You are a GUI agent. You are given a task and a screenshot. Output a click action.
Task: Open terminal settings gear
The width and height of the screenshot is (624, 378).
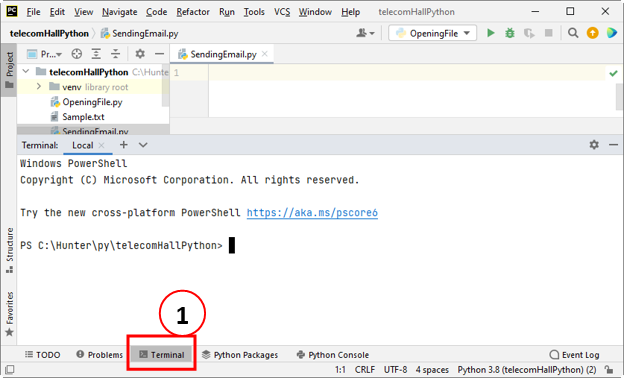click(594, 144)
